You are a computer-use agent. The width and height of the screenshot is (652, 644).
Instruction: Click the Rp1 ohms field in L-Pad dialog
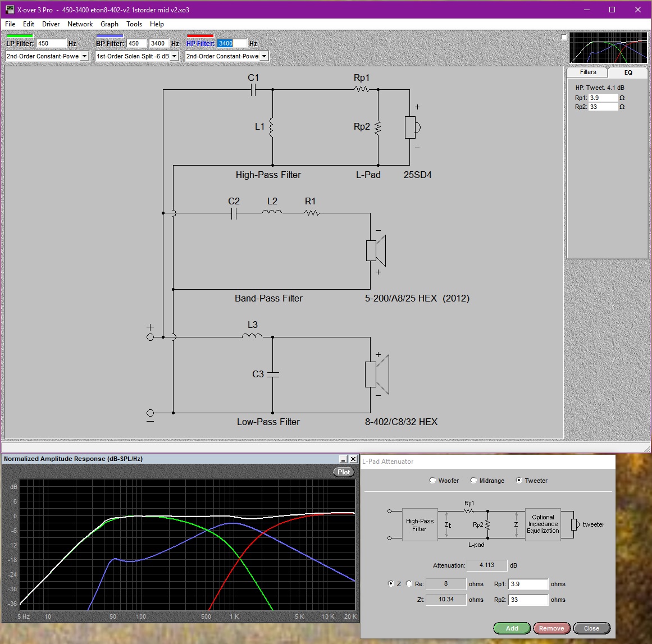pos(528,584)
